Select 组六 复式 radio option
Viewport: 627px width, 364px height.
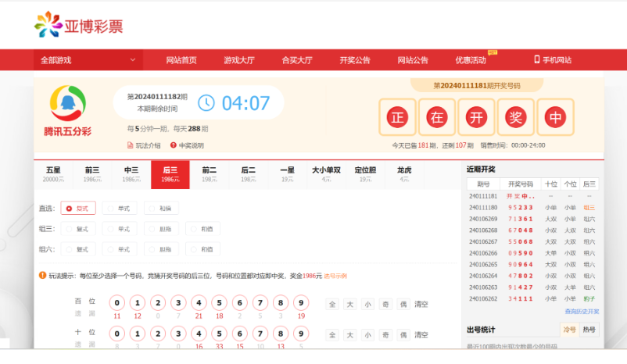pyautogui.click(x=78, y=249)
